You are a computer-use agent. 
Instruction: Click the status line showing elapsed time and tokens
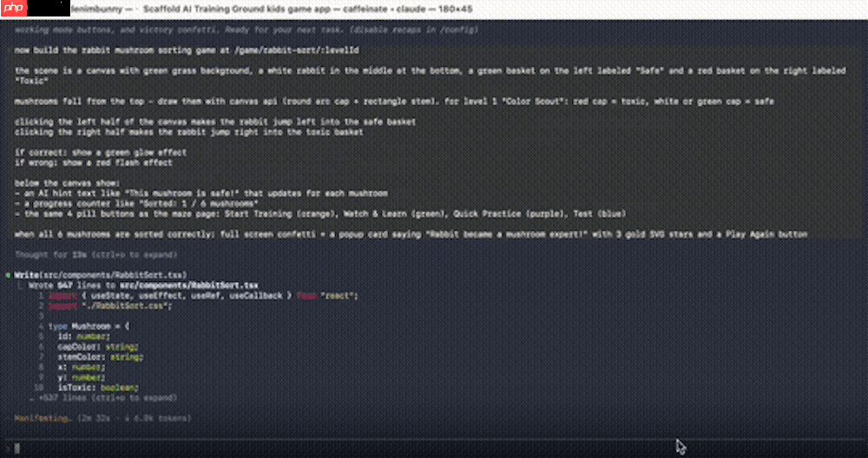pos(103,418)
